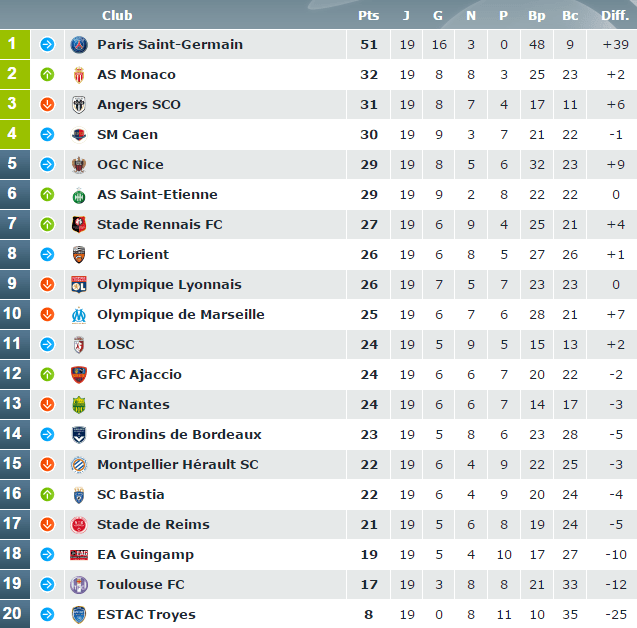Viewport: 637px width, 628px height.
Task: Click the Olympique de Marseille logo
Action: pyautogui.click(x=79, y=315)
